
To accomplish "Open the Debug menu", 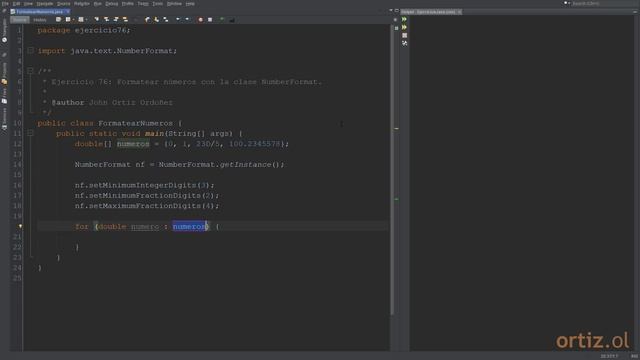I will (111, 4).
